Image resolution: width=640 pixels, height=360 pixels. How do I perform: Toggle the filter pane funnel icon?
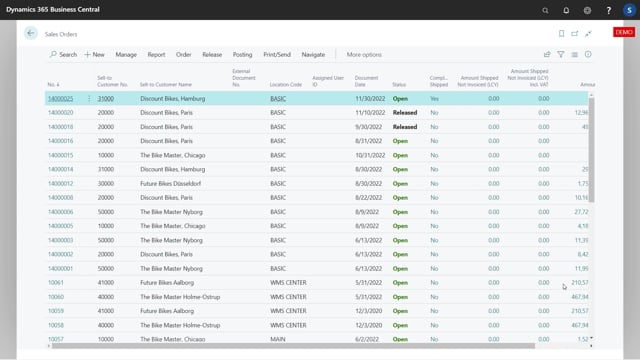561,54
